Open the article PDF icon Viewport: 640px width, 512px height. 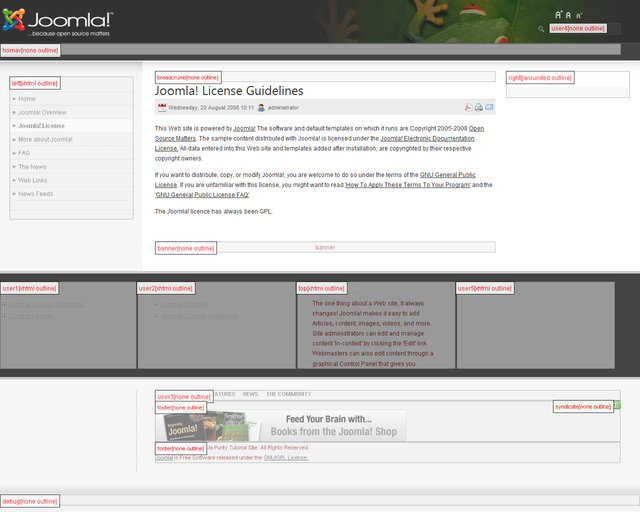pos(468,107)
